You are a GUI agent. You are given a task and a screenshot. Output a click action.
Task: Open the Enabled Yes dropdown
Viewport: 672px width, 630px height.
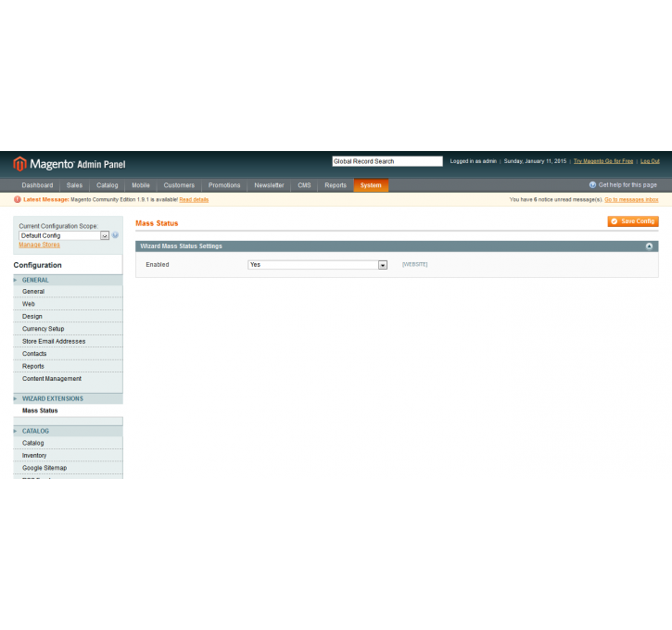pos(318,265)
